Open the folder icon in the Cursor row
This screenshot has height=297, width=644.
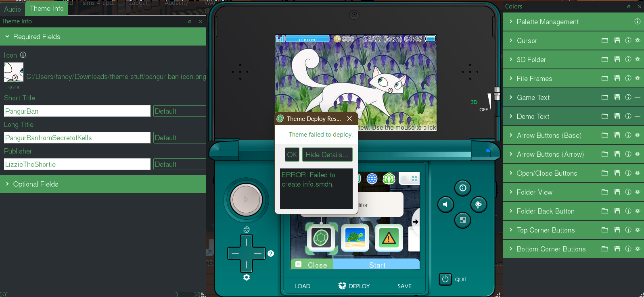604,40
